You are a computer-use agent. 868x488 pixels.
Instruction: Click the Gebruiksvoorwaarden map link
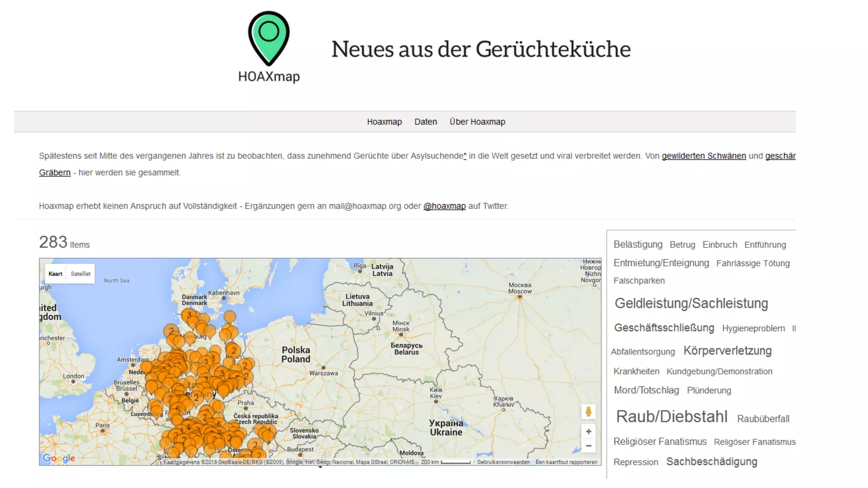503,462
